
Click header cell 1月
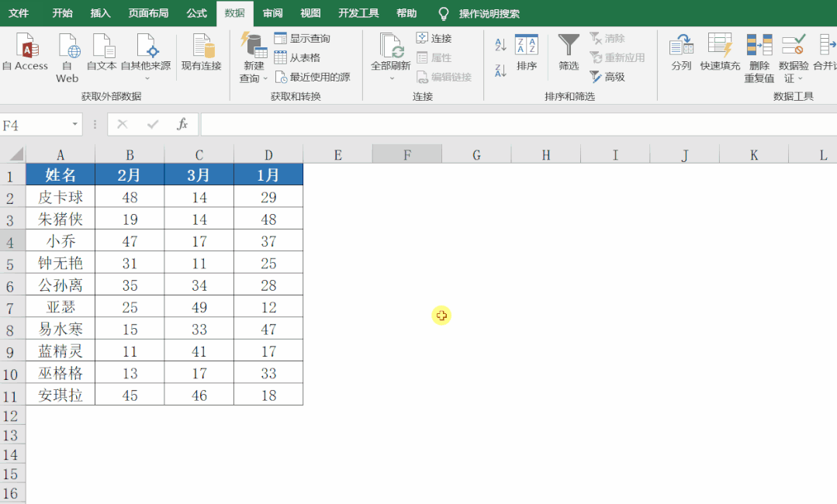click(268, 175)
